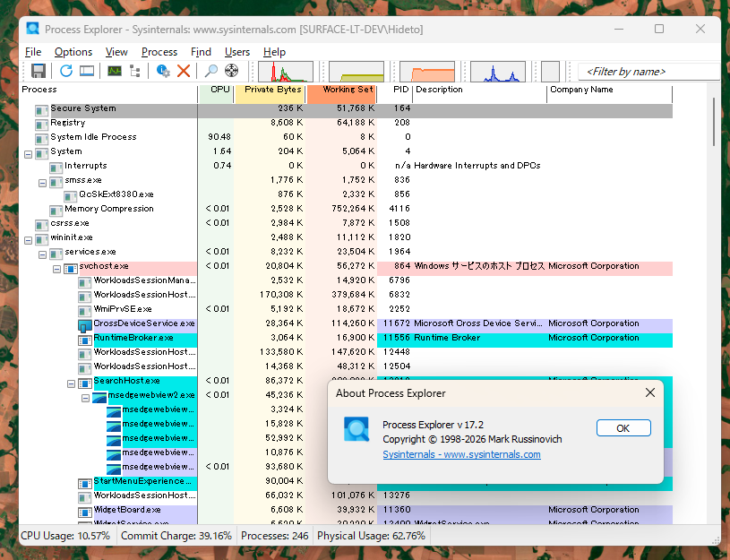Click the Filter by name field
Image resolution: width=730 pixels, height=560 pixels.
click(649, 72)
